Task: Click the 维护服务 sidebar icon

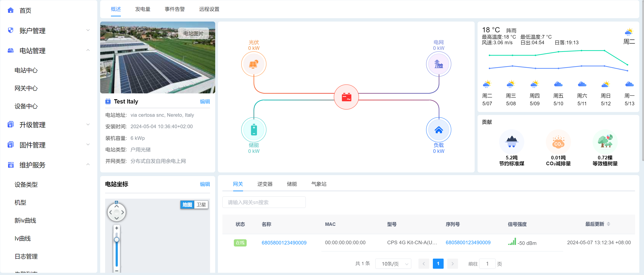Action: (11, 165)
